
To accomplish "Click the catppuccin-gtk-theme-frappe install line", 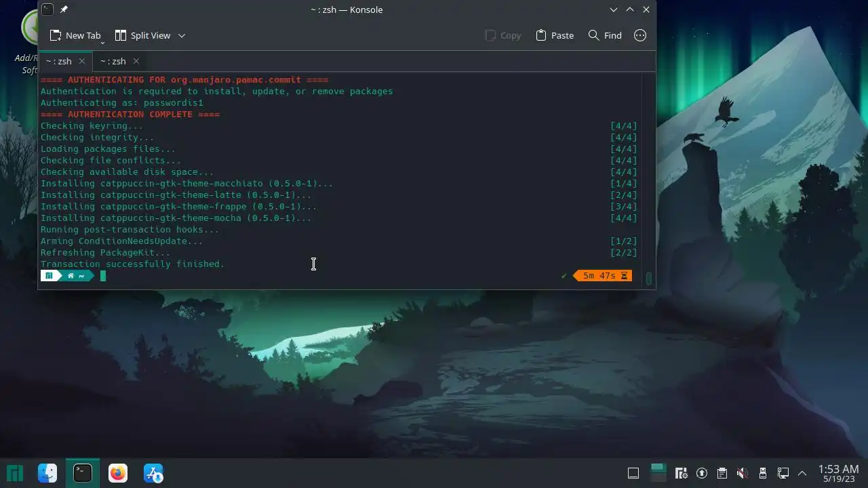I will coord(179,207).
